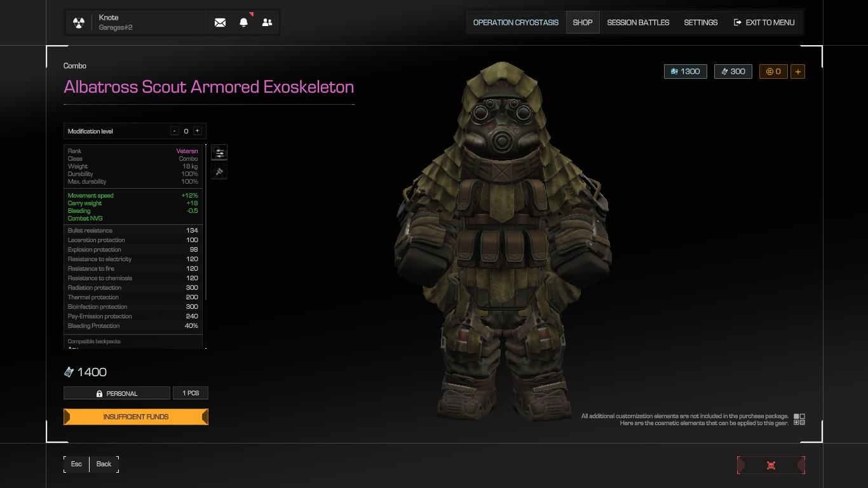Click the 1 PCS quantity box
Viewport: 868px width, 488px height.
pyautogui.click(x=191, y=393)
